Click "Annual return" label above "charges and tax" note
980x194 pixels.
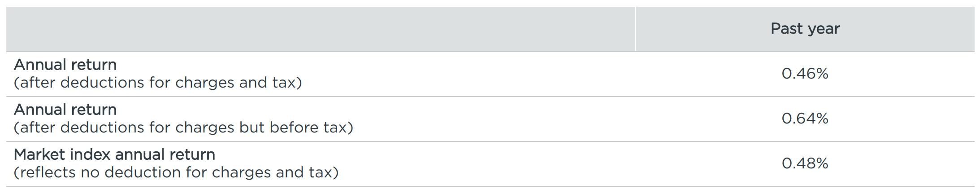(65, 65)
